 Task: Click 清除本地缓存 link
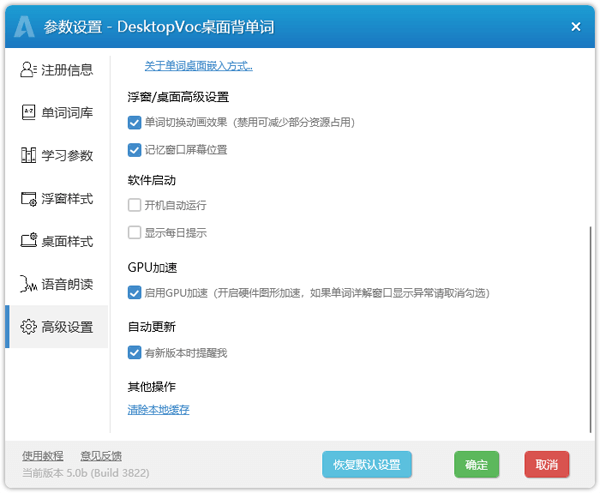click(158, 410)
